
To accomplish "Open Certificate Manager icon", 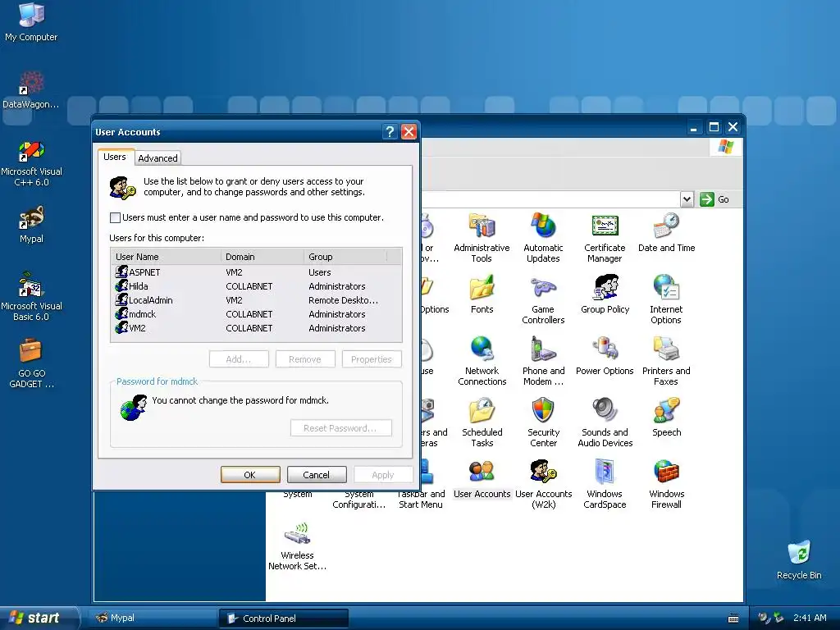I will 605,237.
